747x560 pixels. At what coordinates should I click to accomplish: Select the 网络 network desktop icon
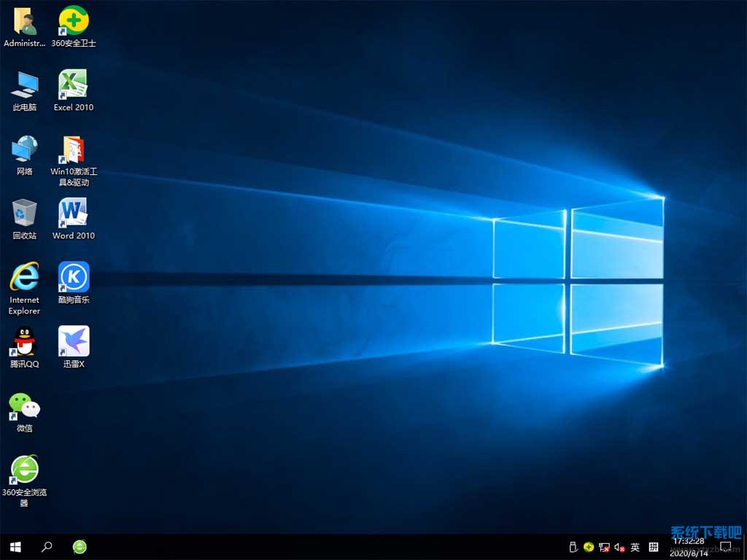click(x=25, y=149)
